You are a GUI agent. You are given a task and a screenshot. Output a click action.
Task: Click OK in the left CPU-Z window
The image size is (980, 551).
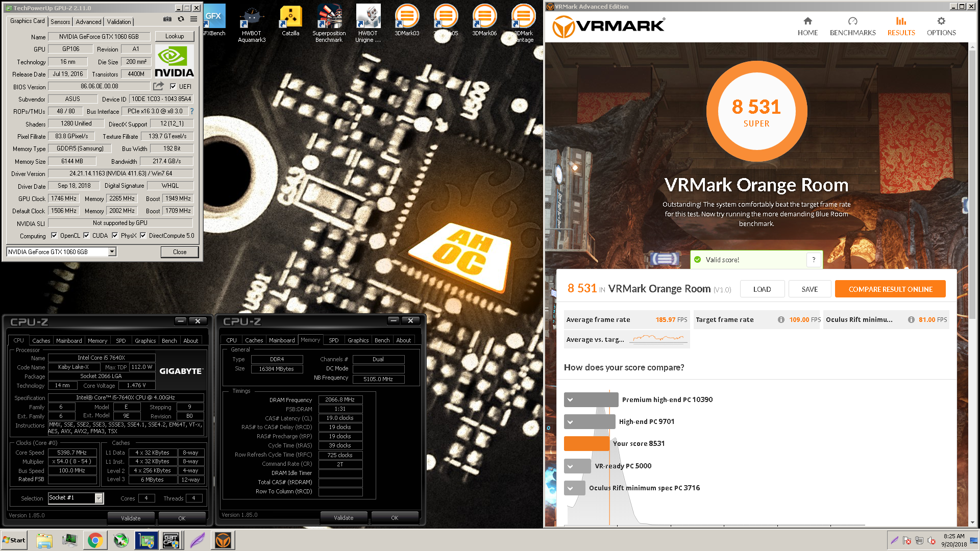[x=182, y=518]
